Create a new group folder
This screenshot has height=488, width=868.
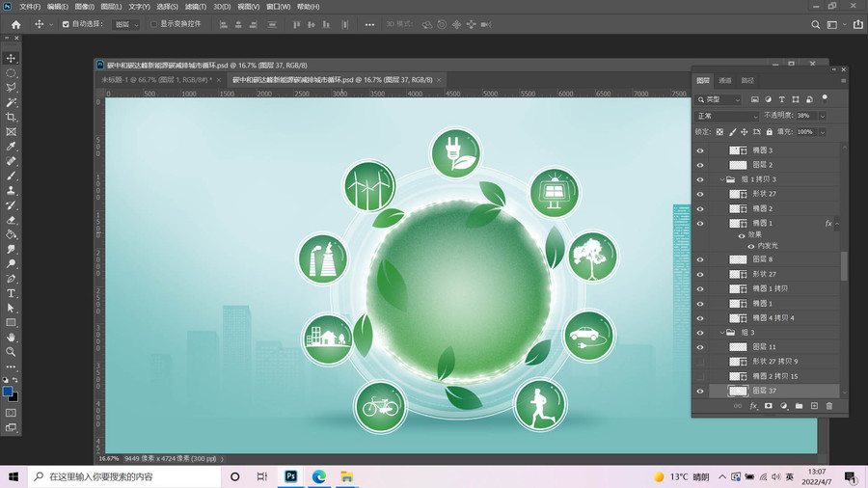pos(799,406)
